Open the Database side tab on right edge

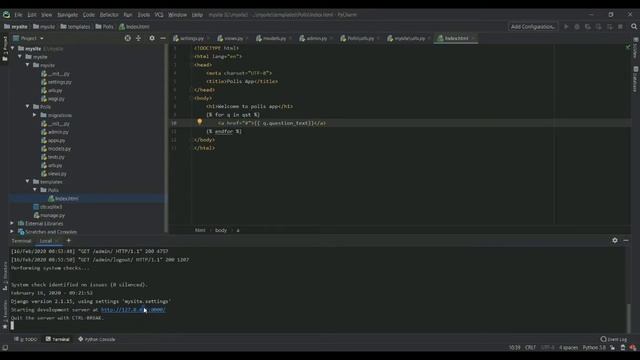click(x=636, y=79)
